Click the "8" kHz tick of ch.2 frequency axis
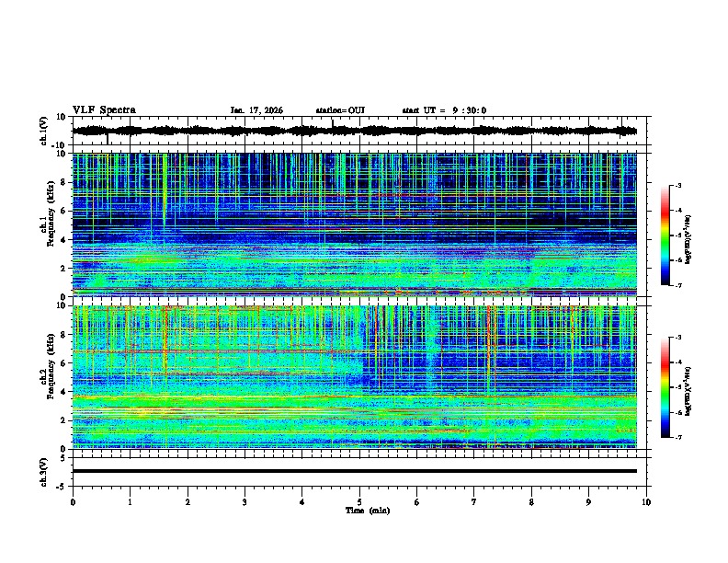 point(64,335)
